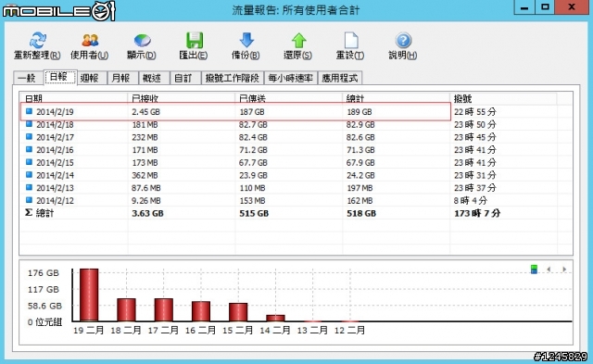Switch to the 一般 tab
The image size is (593, 364).
coord(28,78)
